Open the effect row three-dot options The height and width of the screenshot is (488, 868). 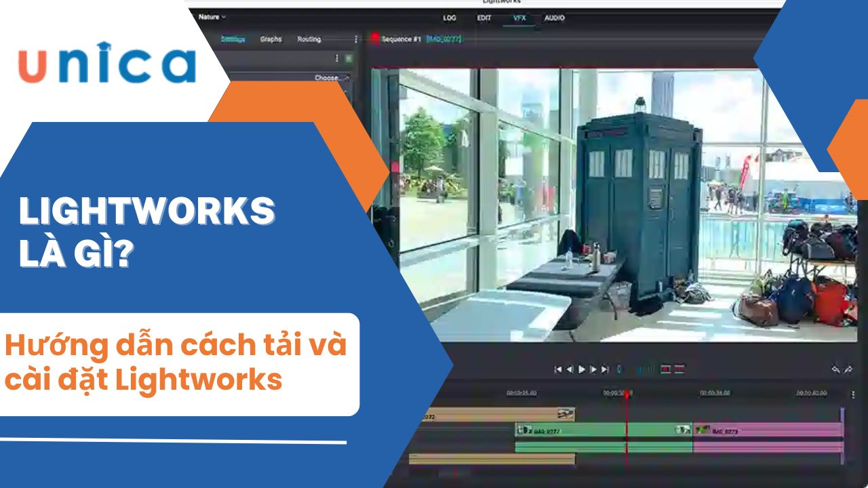tap(338, 59)
